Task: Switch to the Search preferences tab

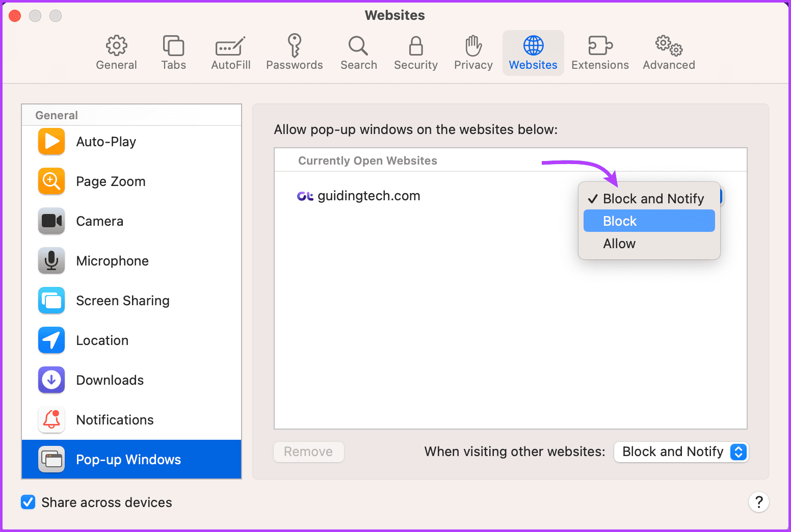Action: point(358,51)
